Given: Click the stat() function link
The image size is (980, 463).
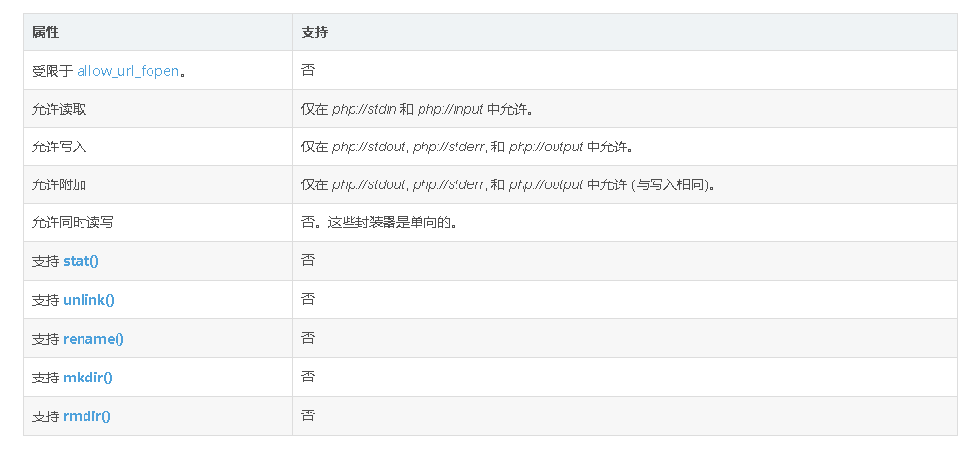Looking at the screenshot, I should pyautogui.click(x=81, y=261).
